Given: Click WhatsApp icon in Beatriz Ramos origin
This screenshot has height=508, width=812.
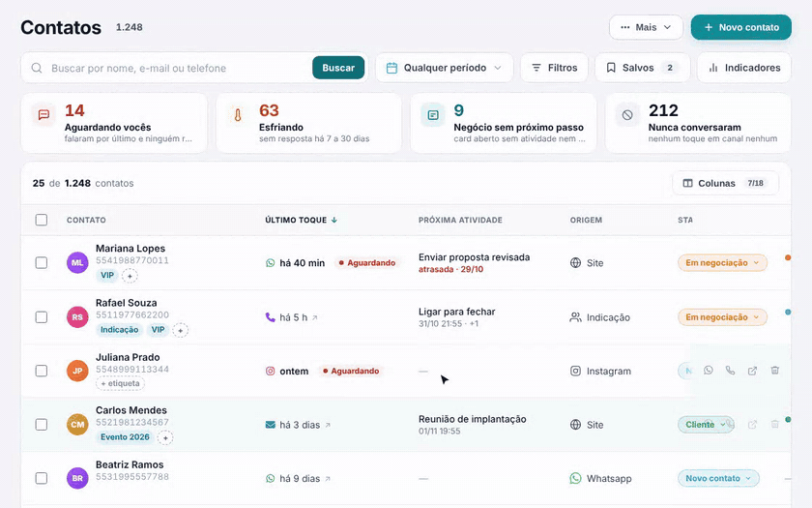Looking at the screenshot, I should pos(575,478).
